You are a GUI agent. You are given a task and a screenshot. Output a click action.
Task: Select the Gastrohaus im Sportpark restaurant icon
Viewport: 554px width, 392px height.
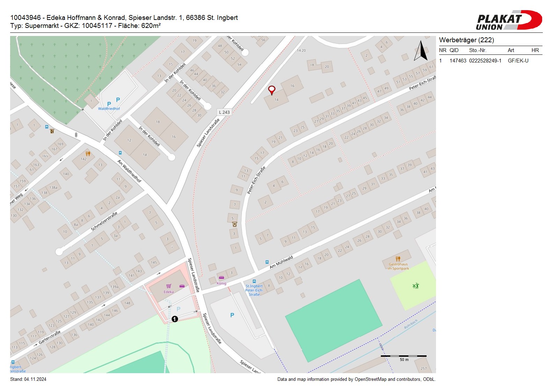pos(398,259)
